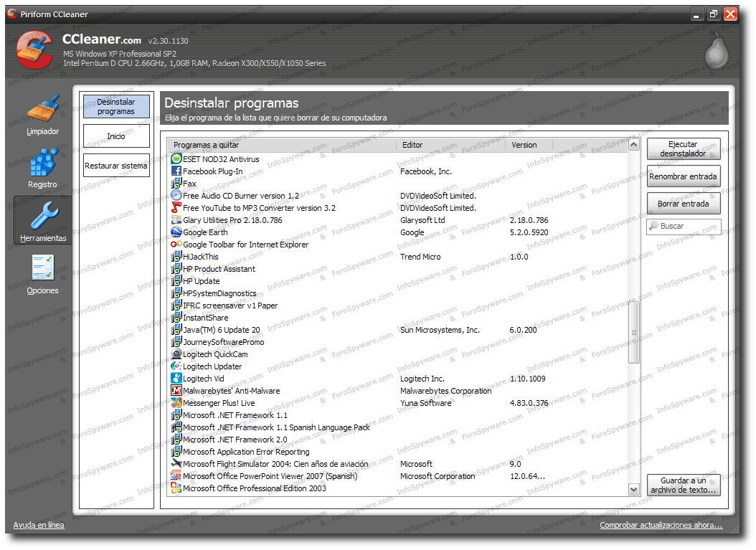This screenshot has height=550, width=756.
Task: Click the Messenger Plus! Live icon
Action: [x=176, y=402]
